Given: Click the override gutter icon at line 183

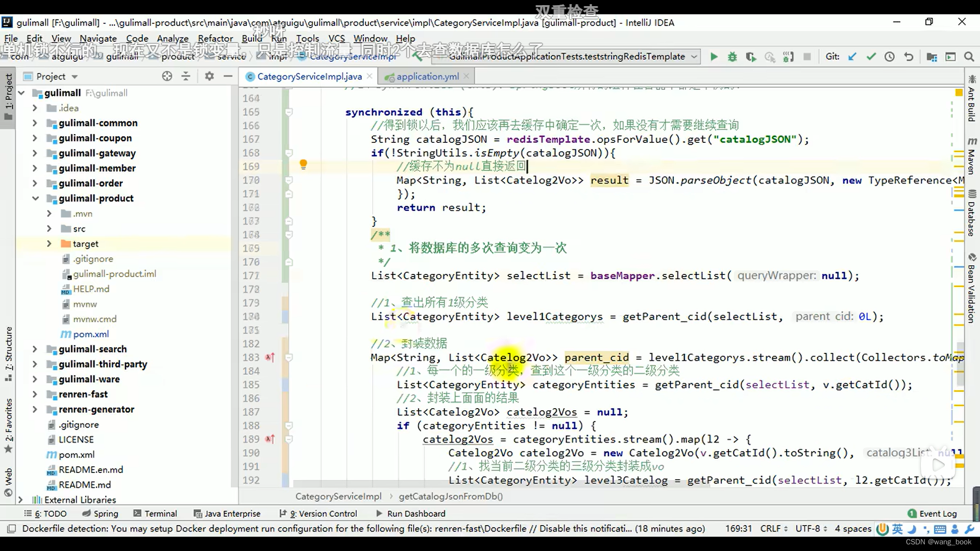Looking at the screenshot, I should [270, 358].
